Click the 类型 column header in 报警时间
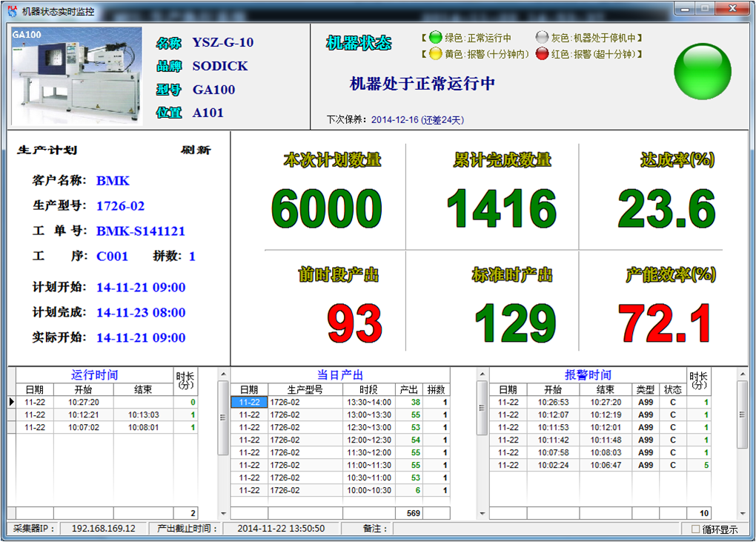Viewport: 756px width, 542px height. click(645, 389)
